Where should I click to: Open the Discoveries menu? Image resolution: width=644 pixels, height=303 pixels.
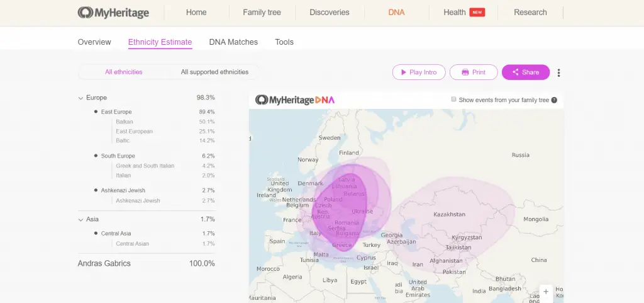pos(330,13)
